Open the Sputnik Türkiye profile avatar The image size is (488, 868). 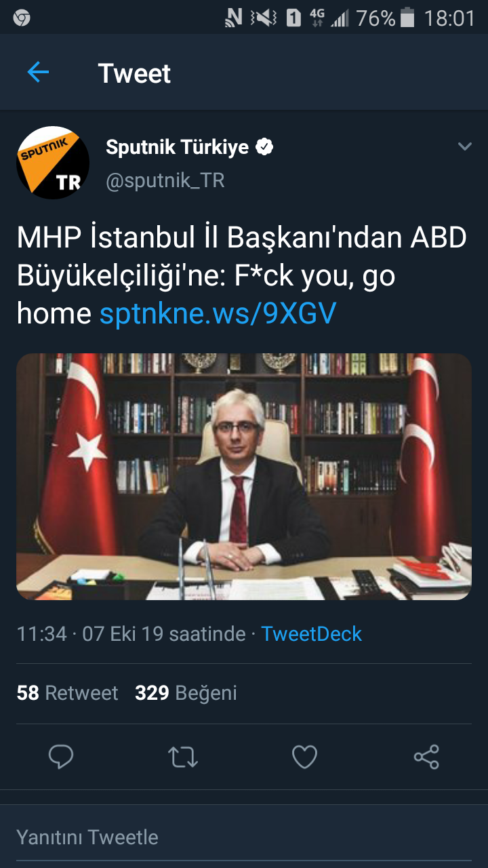[x=53, y=163]
